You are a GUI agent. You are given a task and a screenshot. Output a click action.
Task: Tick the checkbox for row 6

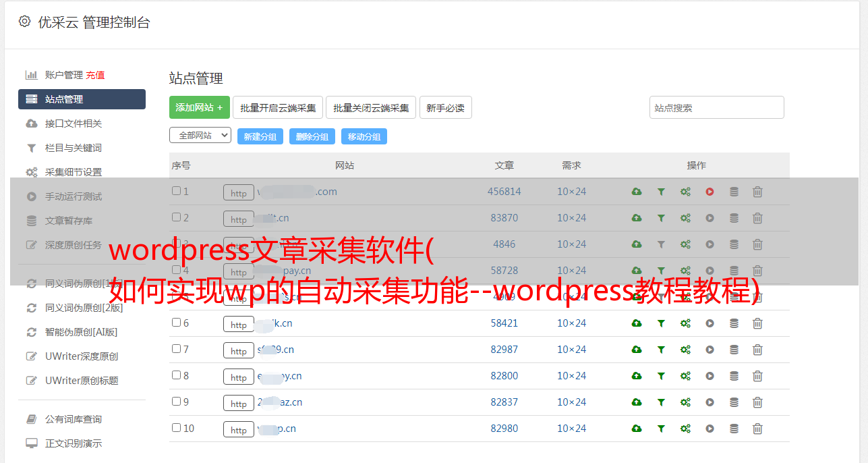[x=176, y=323]
